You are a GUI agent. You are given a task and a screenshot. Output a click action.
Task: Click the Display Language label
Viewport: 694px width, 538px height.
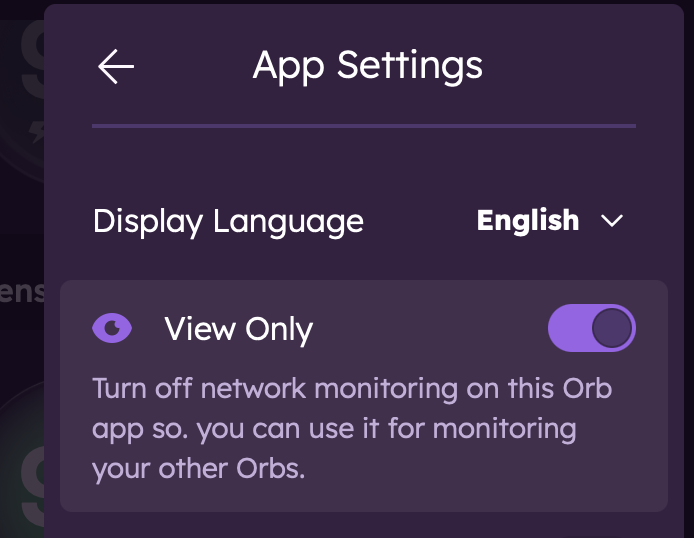[x=228, y=221]
